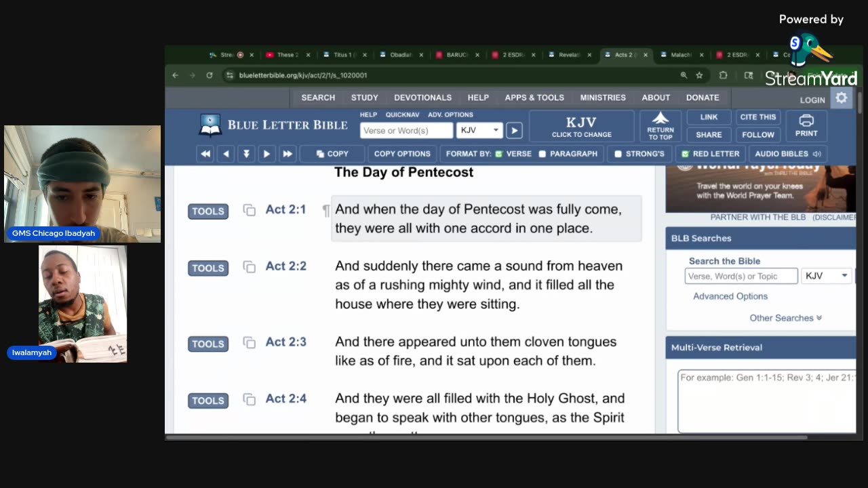Copy verse Act 2:2 using its copy icon
Viewport: 868px width, 488px height.
pos(250,267)
